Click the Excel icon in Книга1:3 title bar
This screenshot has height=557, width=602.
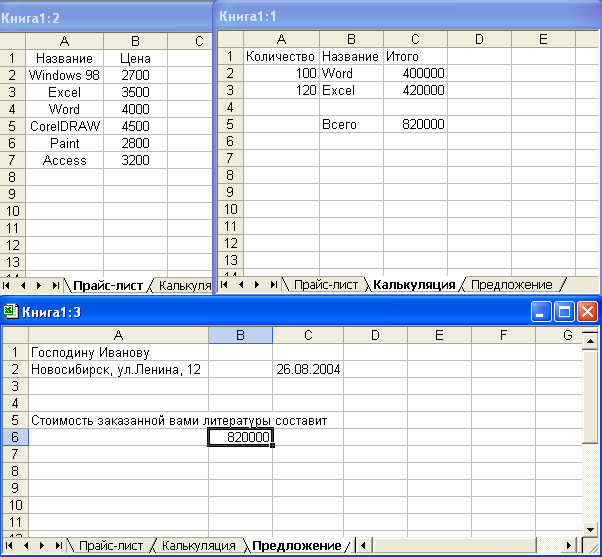click(10, 312)
